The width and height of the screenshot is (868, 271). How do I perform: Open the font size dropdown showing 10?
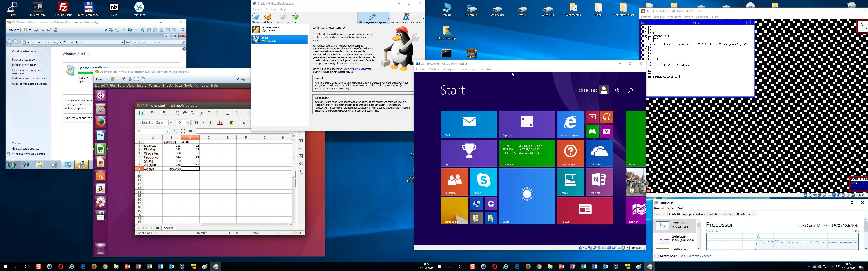(x=188, y=123)
